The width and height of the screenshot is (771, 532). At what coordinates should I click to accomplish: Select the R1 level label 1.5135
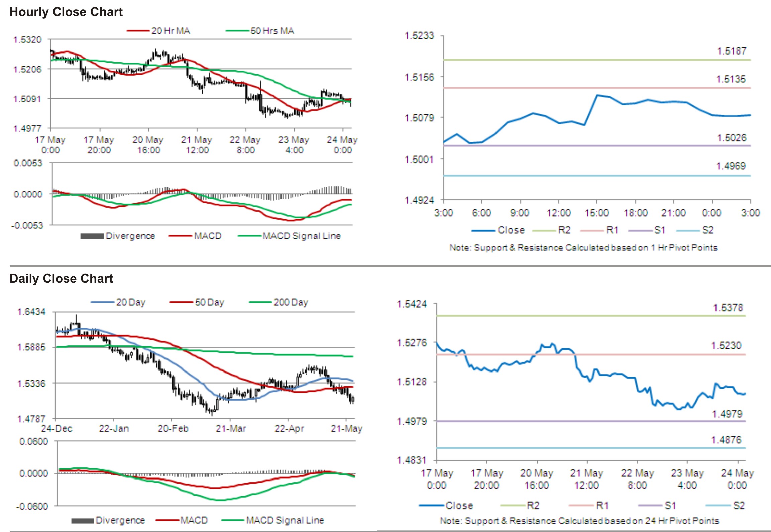click(731, 79)
